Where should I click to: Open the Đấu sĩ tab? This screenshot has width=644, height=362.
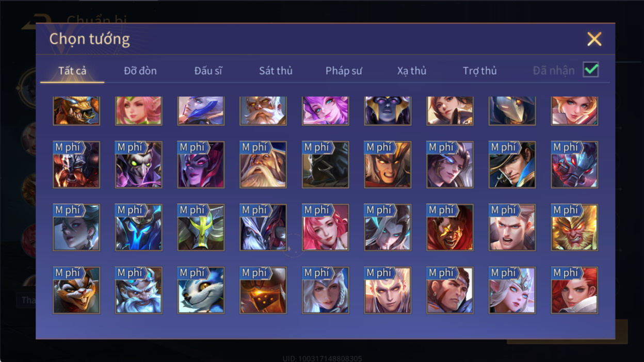point(208,71)
